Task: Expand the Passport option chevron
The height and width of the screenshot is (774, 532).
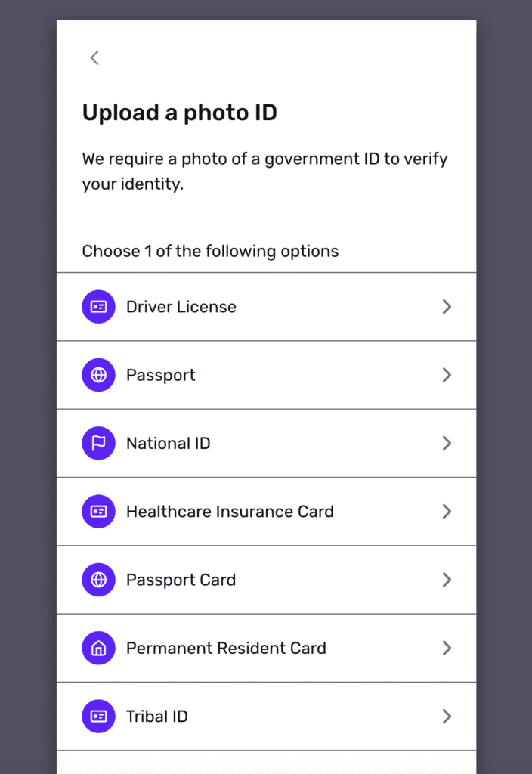Action: click(x=447, y=375)
